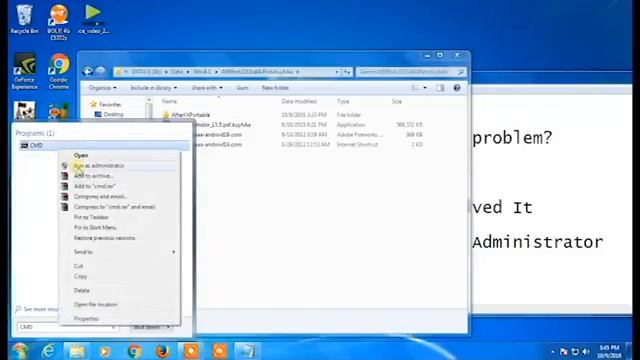Choose Compress and email...
Screen dimensions: 640x360
(x=100, y=197)
